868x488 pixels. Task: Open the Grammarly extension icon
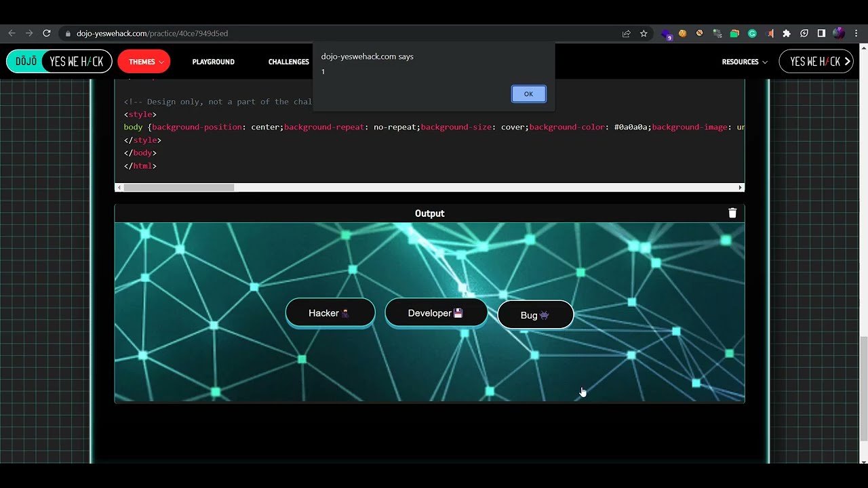pos(752,33)
